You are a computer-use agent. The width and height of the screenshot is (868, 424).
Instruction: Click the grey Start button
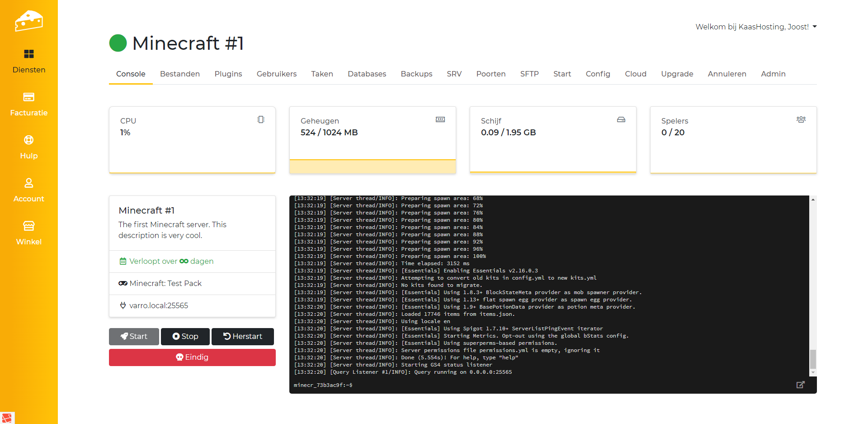pos(134,336)
